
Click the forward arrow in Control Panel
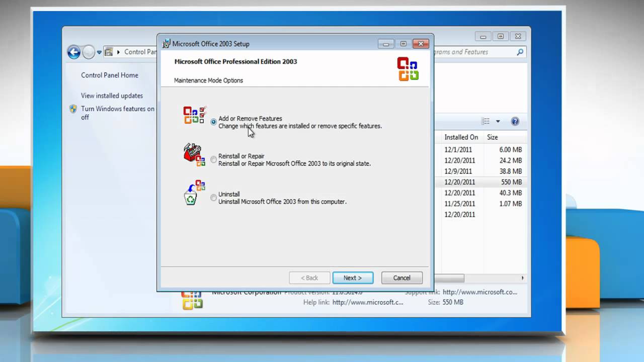point(89,52)
